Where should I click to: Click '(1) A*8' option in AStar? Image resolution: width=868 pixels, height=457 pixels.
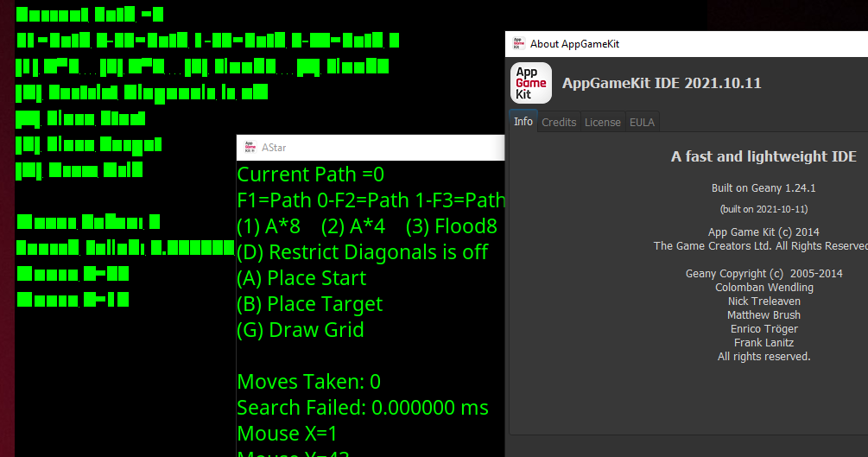pos(269,226)
